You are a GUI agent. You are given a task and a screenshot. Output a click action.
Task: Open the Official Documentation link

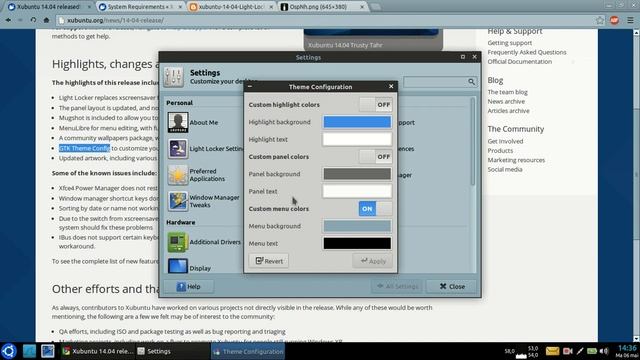520,62
